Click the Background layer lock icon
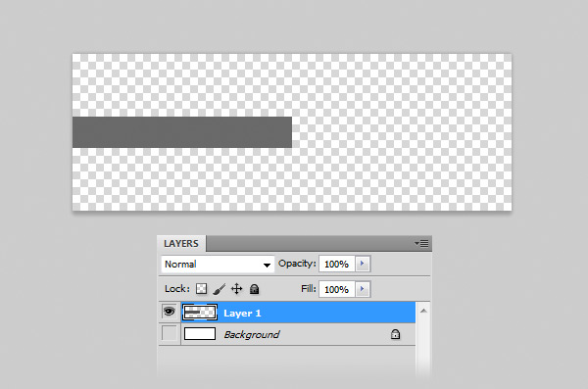The image size is (588, 389). pyautogui.click(x=395, y=334)
